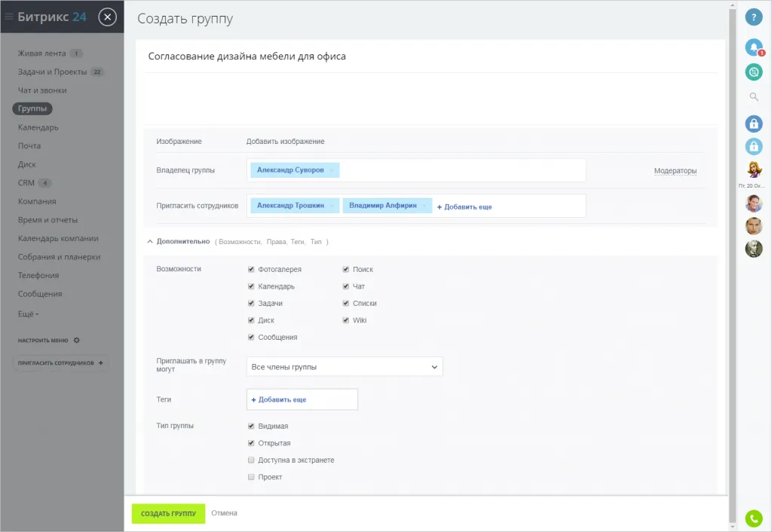Click the Создать группу button

pyautogui.click(x=168, y=513)
